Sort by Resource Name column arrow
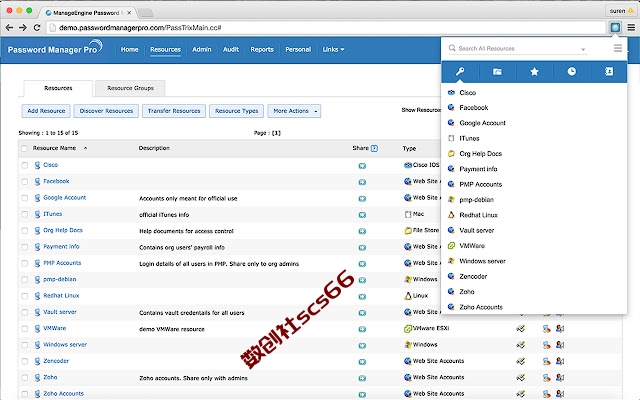This screenshot has height=400, width=640. coord(85,148)
